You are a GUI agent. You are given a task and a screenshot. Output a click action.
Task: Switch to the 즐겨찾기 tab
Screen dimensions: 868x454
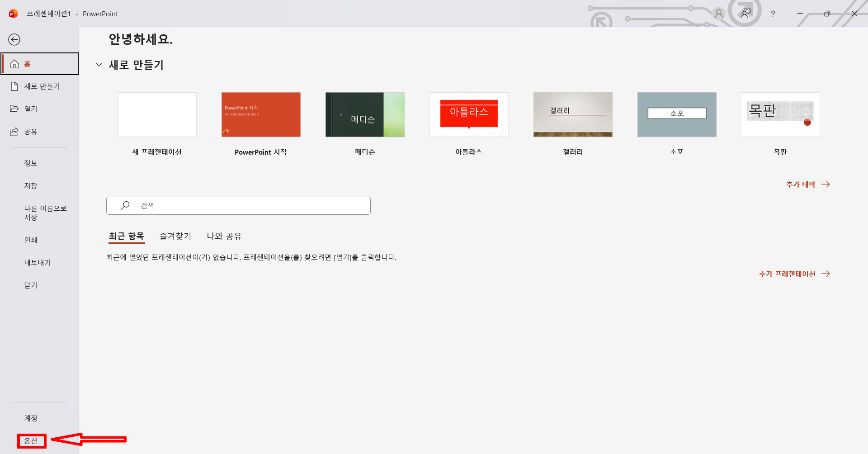(175, 236)
